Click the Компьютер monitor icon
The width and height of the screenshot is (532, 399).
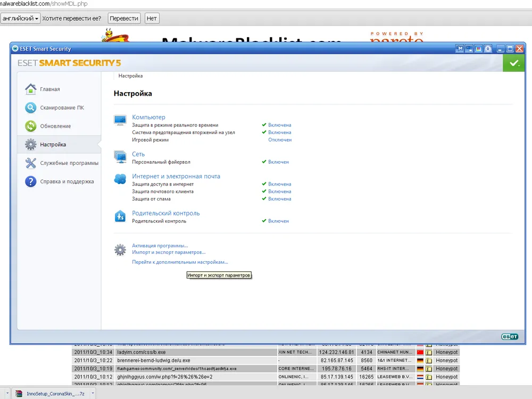pyautogui.click(x=120, y=120)
